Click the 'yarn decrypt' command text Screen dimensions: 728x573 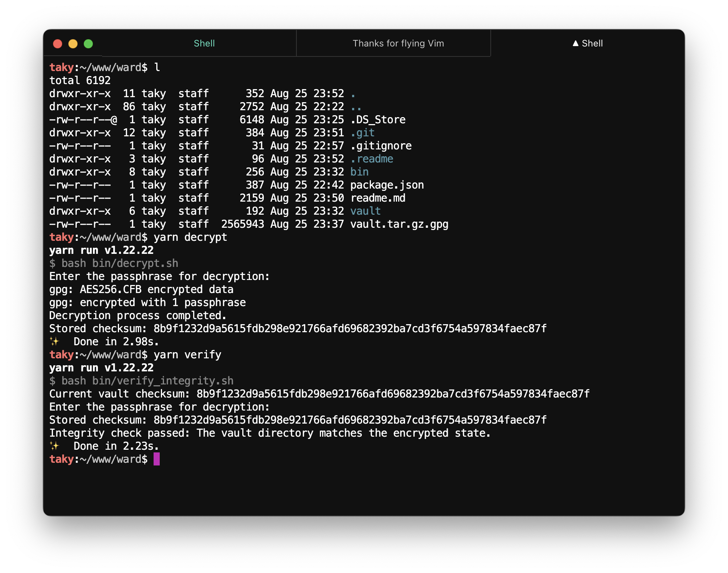coord(190,237)
